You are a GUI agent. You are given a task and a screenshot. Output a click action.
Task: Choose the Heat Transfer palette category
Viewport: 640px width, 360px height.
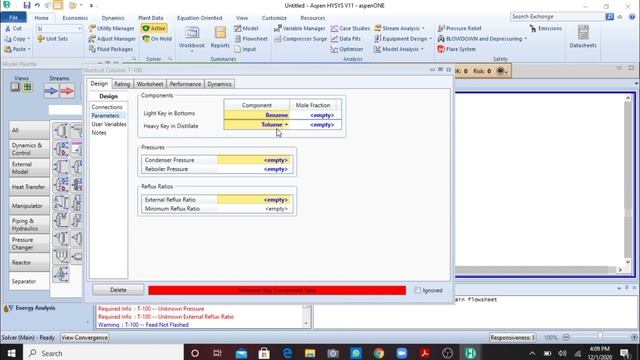(29, 187)
